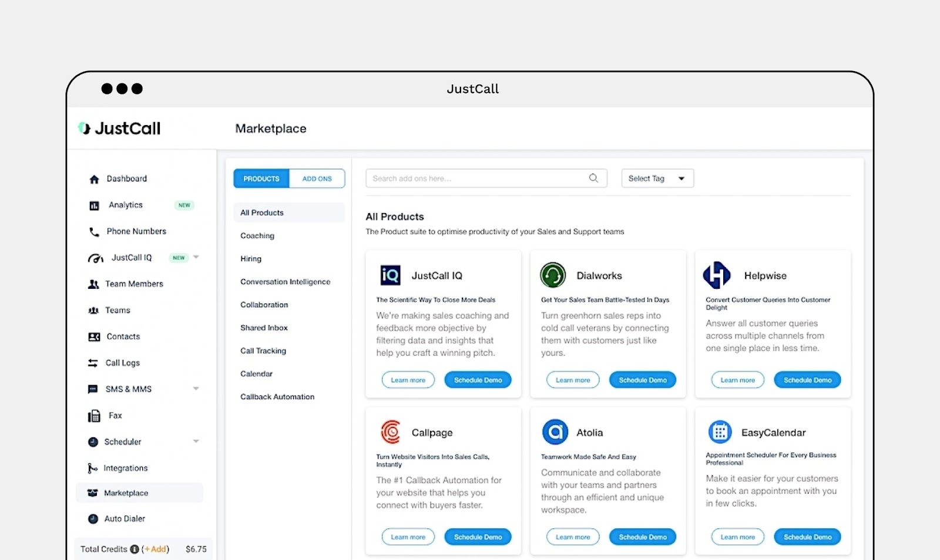Click Schedule Demo on Callpage card
The image size is (940, 560).
(478, 537)
